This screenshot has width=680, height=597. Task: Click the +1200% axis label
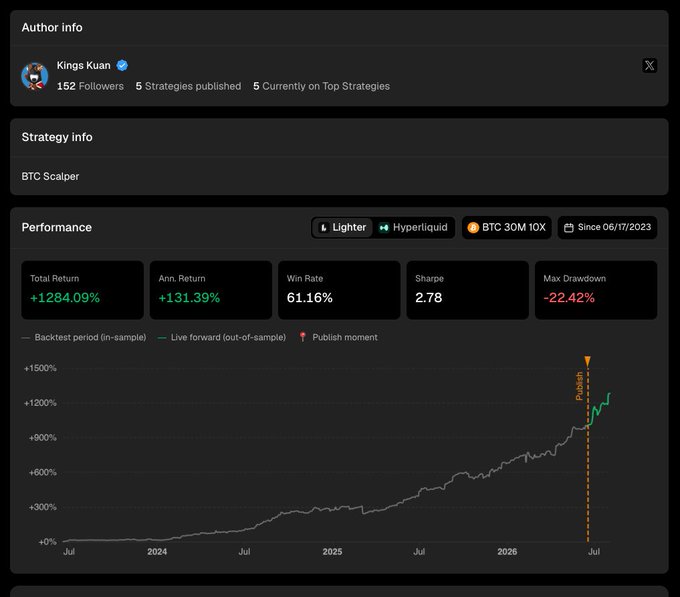click(40, 403)
